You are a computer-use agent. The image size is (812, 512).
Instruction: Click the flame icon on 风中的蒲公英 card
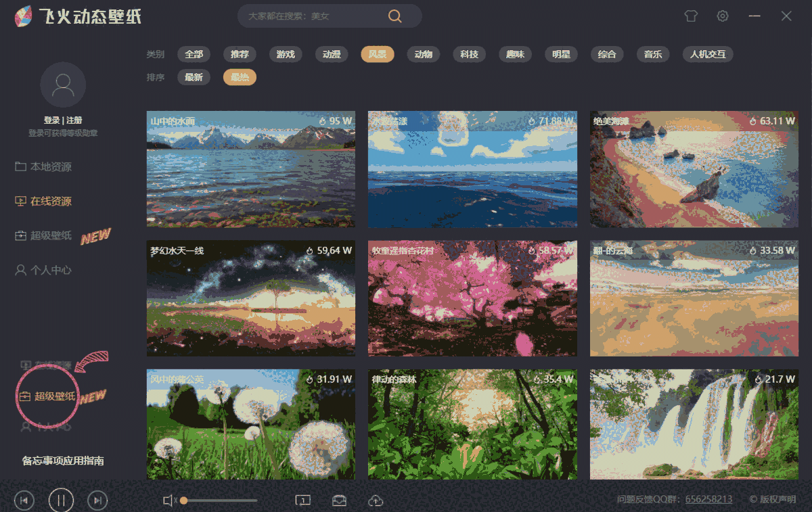pyautogui.click(x=310, y=379)
